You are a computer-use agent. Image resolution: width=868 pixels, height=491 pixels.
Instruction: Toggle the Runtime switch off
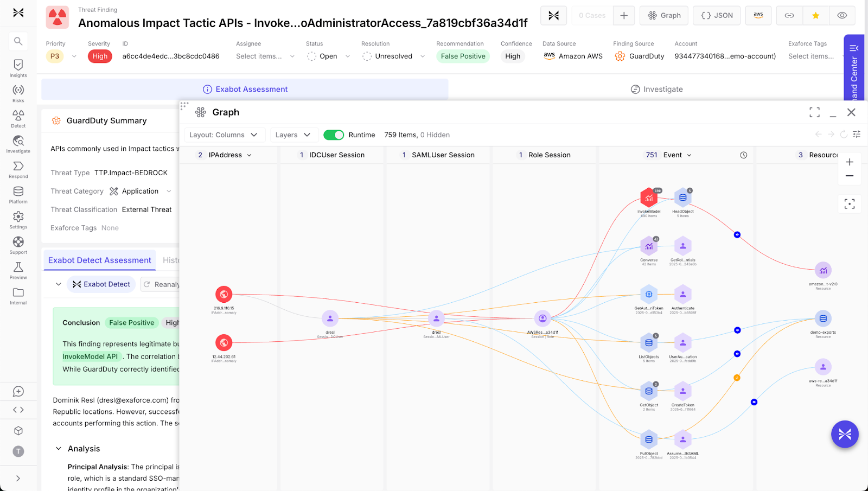(334, 135)
